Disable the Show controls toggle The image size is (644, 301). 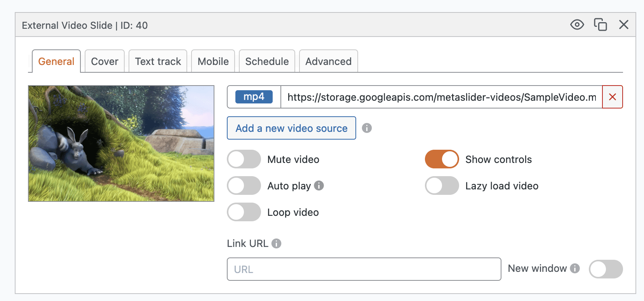click(x=442, y=159)
